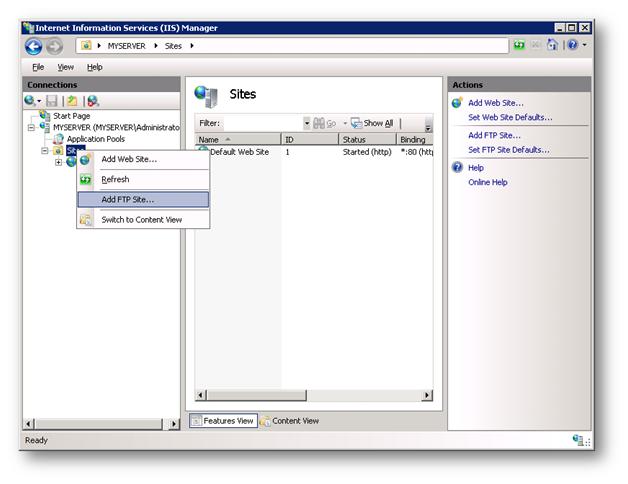Expand the Default Web Site tree node

point(59,162)
